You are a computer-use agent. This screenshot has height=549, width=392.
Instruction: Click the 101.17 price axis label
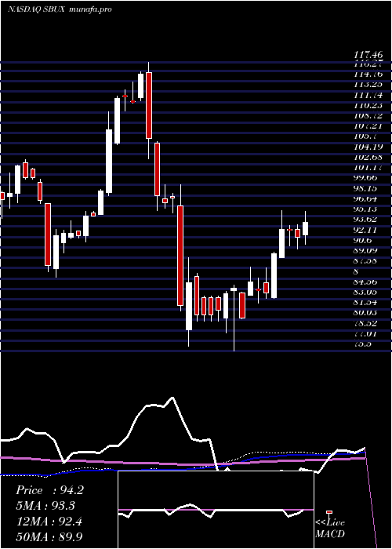click(x=368, y=168)
